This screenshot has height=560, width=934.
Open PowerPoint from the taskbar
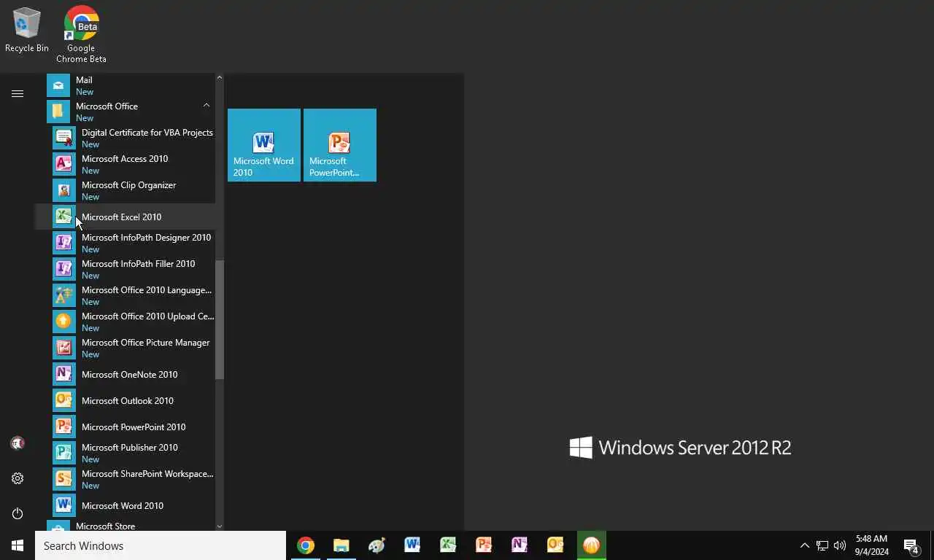pyautogui.click(x=484, y=545)
